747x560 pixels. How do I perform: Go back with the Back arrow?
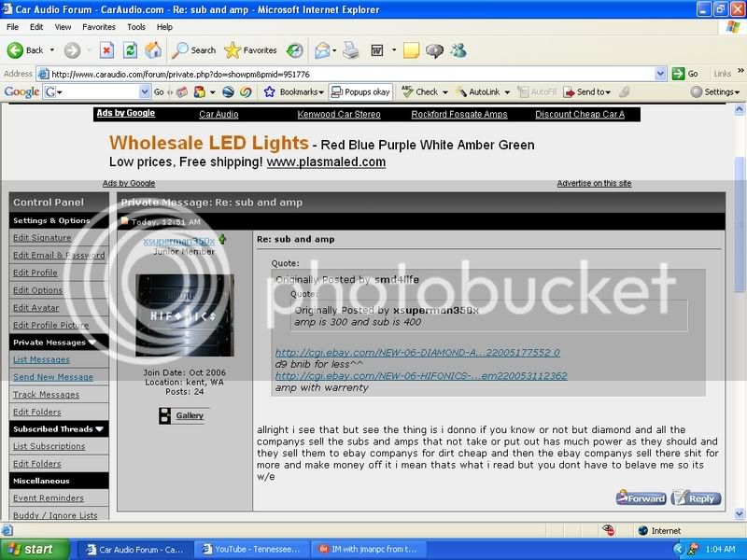pos(25,50)
